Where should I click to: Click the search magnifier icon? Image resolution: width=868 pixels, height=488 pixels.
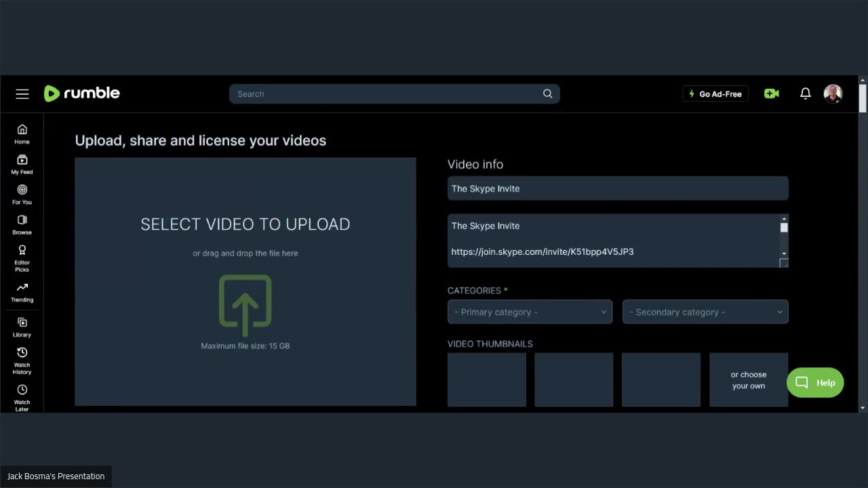(x=547, y=94)
